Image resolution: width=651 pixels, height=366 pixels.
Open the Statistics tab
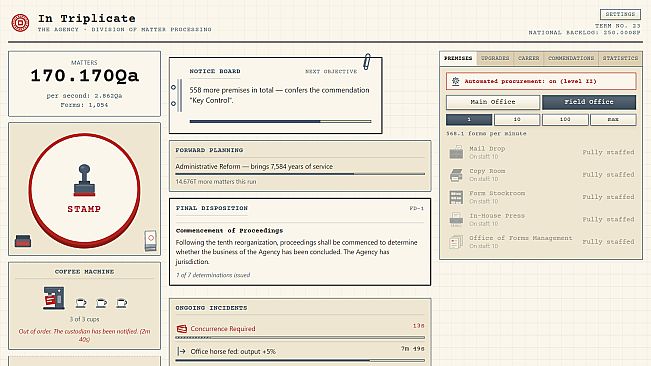pyautogui.click(x=620, y=58)
